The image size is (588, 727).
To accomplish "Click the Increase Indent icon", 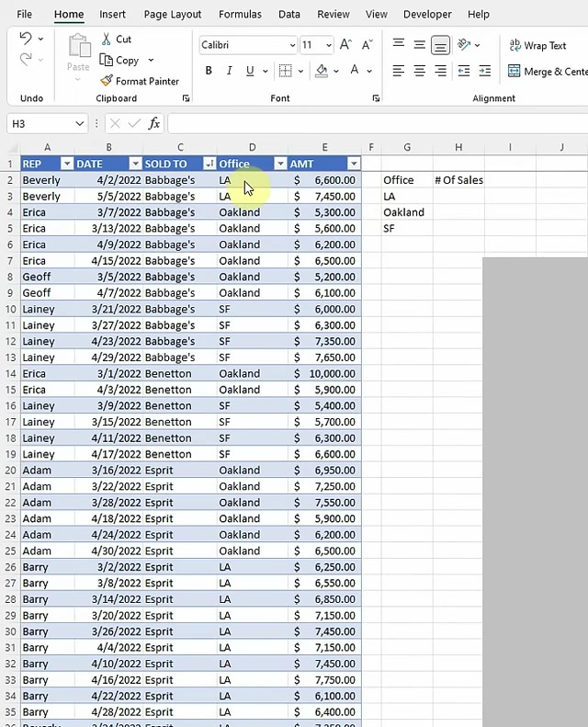I will (484, 71).
